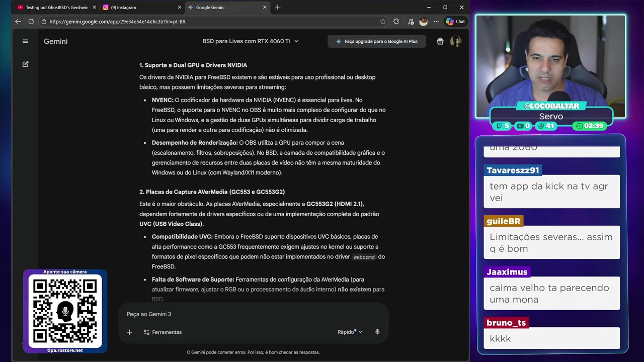Click the tipa.rbstore.net link text
Viewport: 644px width, 362px height.
pos(65,350)
